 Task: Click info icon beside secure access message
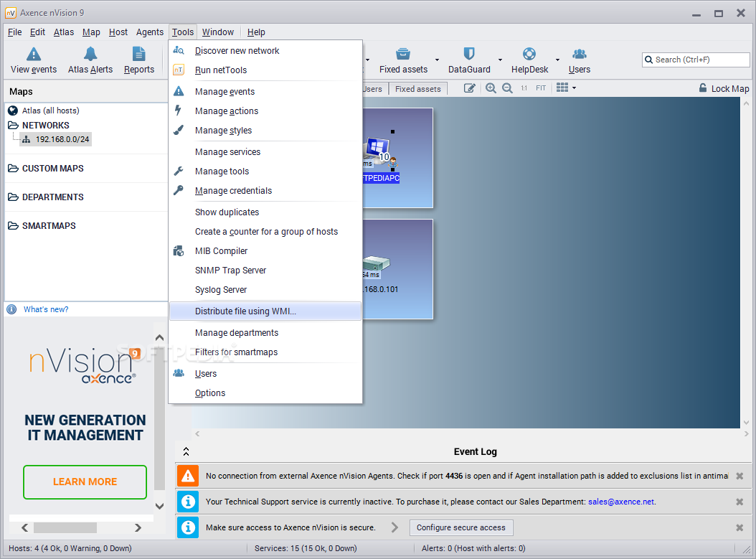coord(188,527)
